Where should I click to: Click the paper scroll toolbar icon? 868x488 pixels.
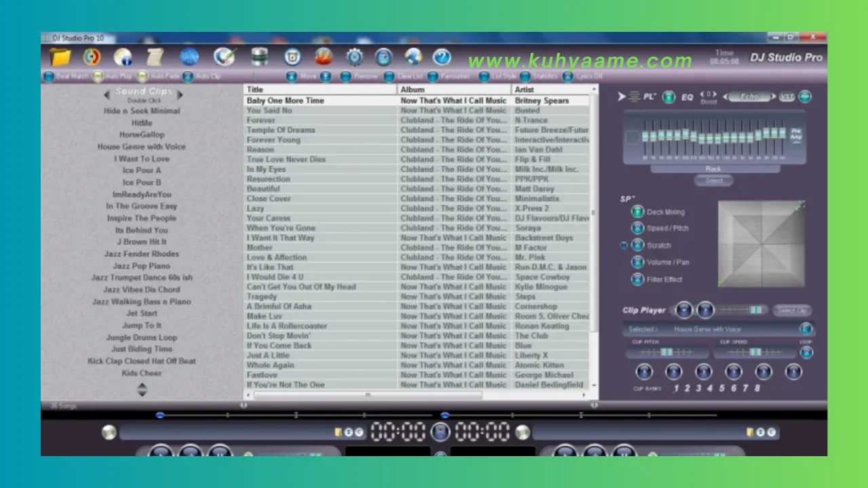click(155, 56)
